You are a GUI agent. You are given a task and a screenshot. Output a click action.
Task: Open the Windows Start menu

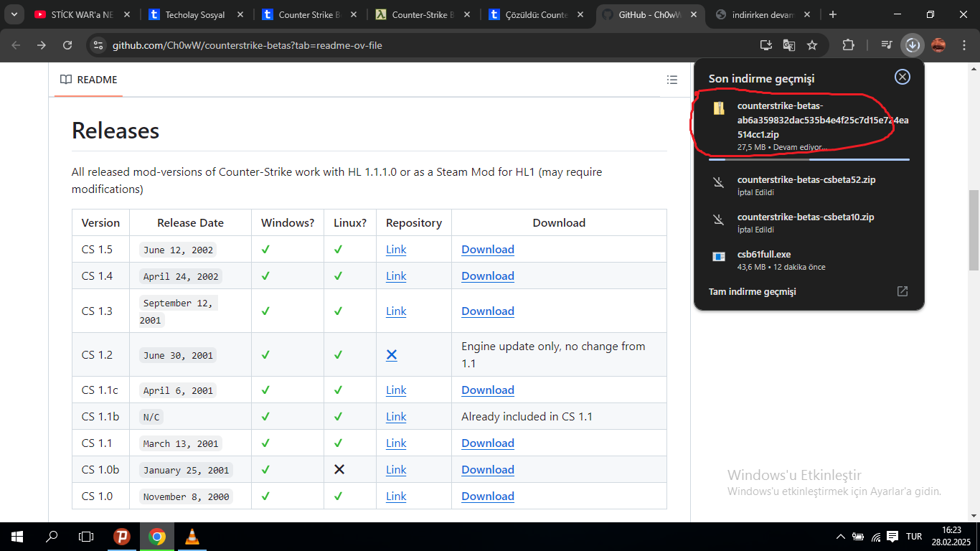[x=17, y=537]
